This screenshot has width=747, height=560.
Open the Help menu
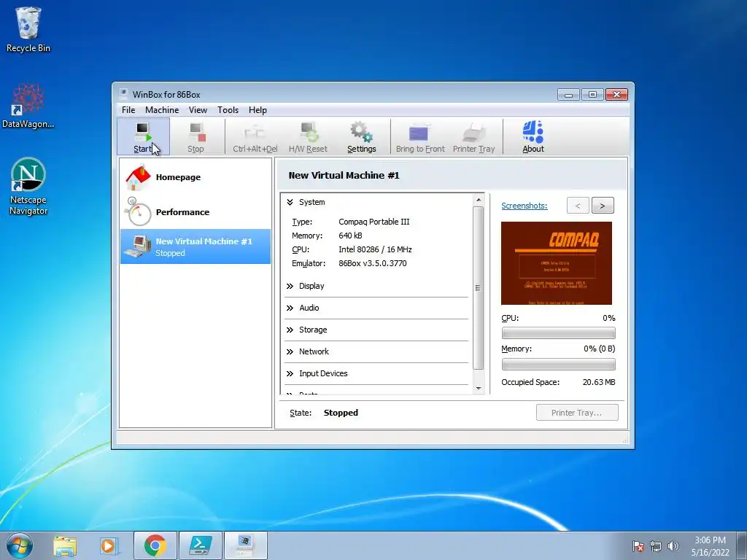[258, 110]
